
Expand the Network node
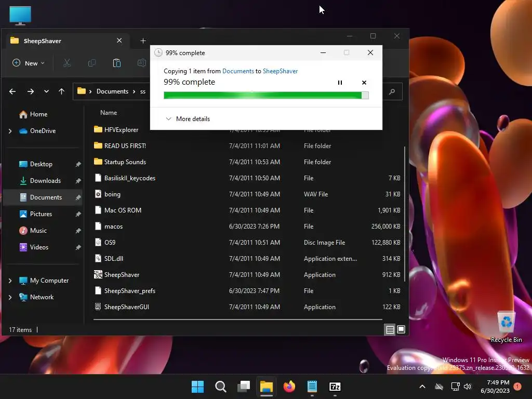pos(10,297)
